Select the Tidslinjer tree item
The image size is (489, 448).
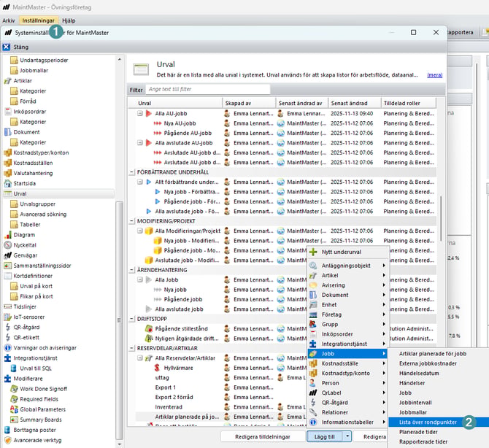coord(25,306)
